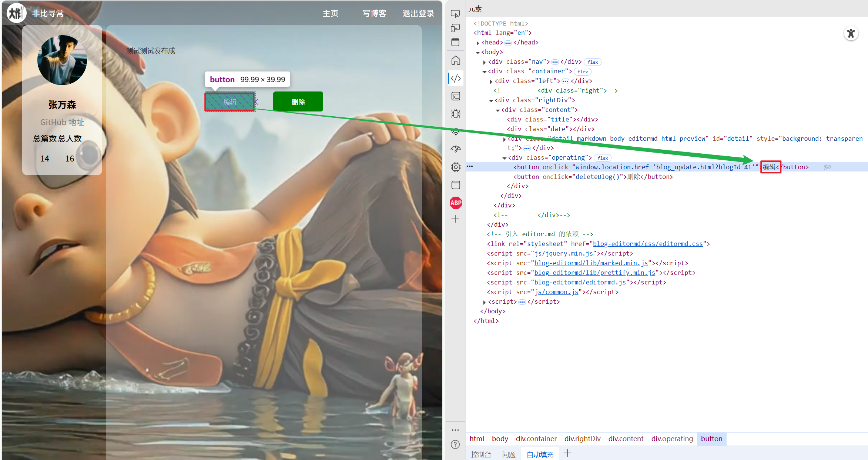Open the Sources bug icon
The image size is (868, 460).
click(456, 114)
